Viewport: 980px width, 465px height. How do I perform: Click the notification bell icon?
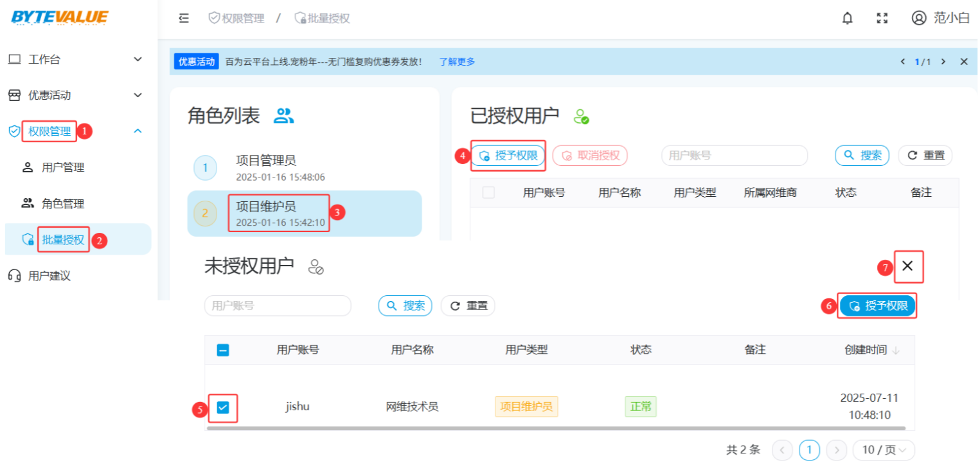point(848,18)
